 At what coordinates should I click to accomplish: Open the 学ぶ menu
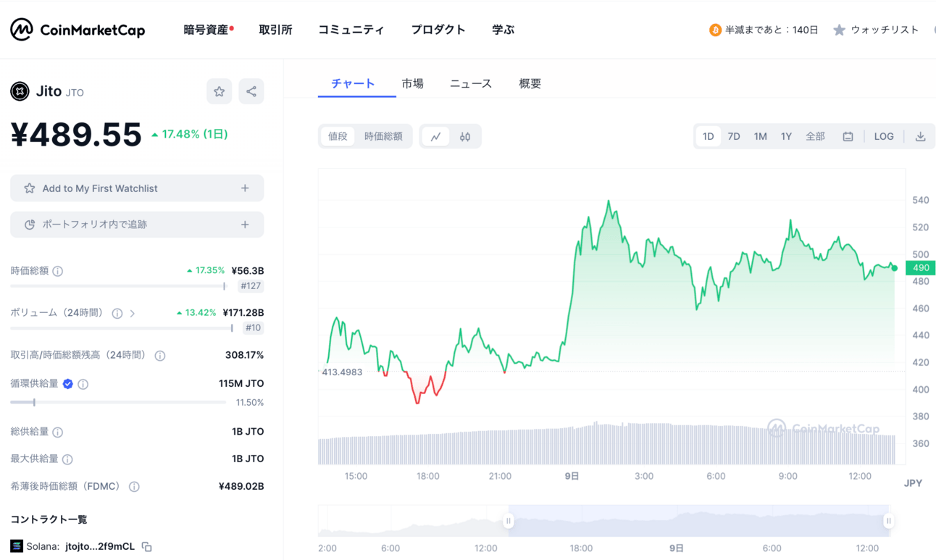[x=503, y=30]
